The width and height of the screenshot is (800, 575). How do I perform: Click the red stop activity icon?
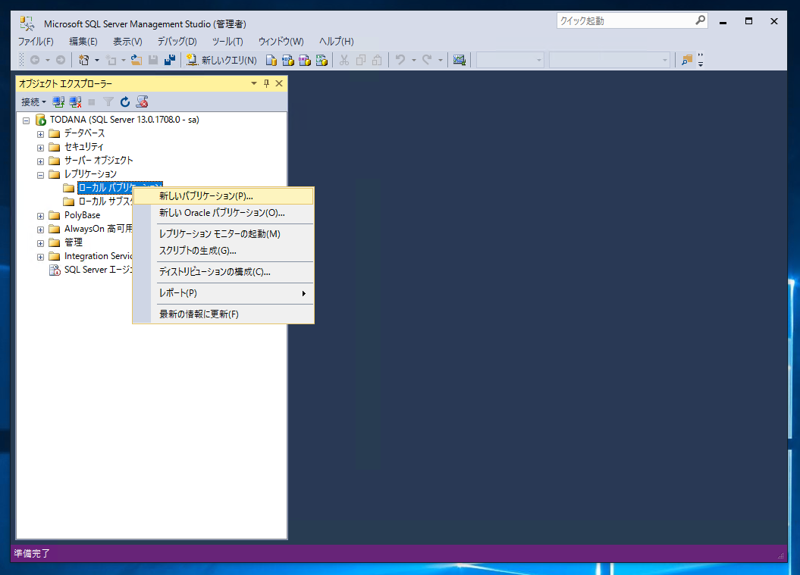click(x=142, y=102)
